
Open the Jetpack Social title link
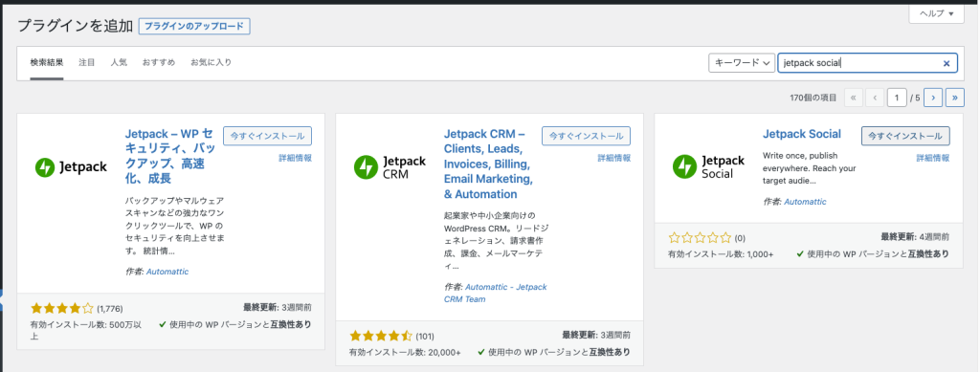[x=802, y=134]
